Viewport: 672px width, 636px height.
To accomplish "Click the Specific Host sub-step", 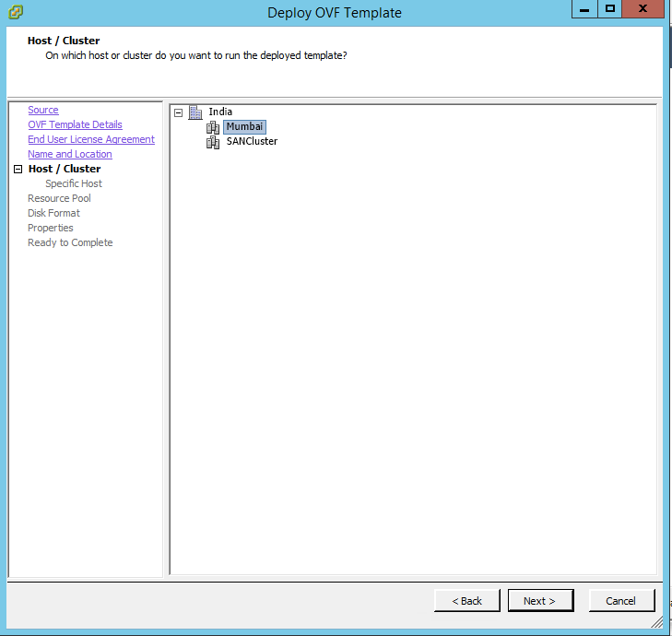I will [x=74, y=183].
